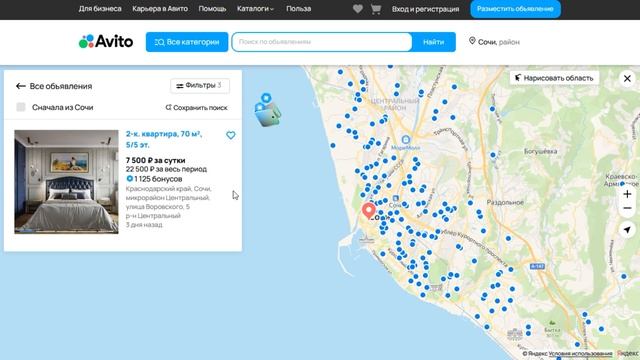Click the location pin icon beside Сочи
The image size is (640, 360).
pos(472,41)
